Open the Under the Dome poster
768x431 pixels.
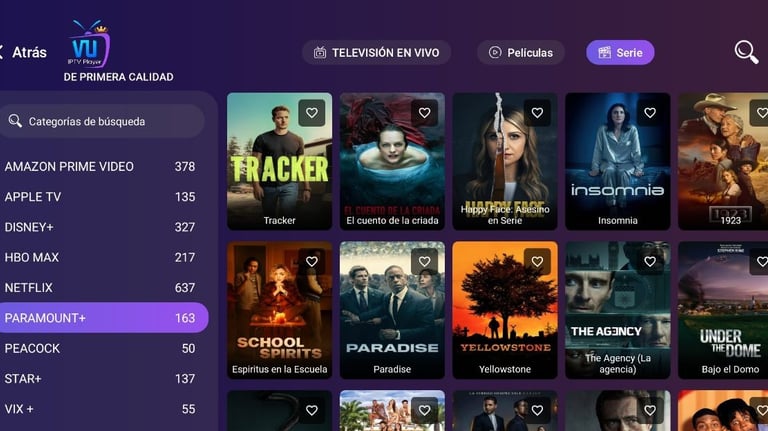(723, 310)
